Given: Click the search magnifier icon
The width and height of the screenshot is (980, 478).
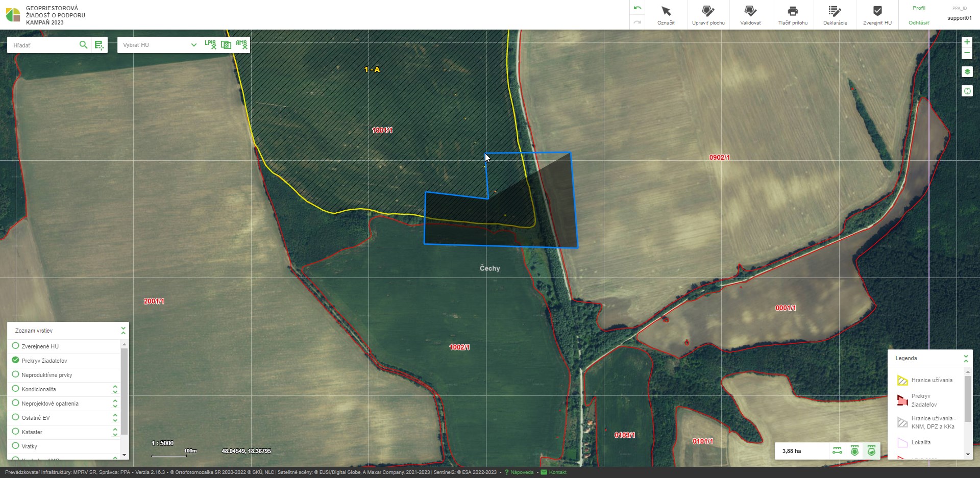Looking at the screenshot, I should click(83, 45).
